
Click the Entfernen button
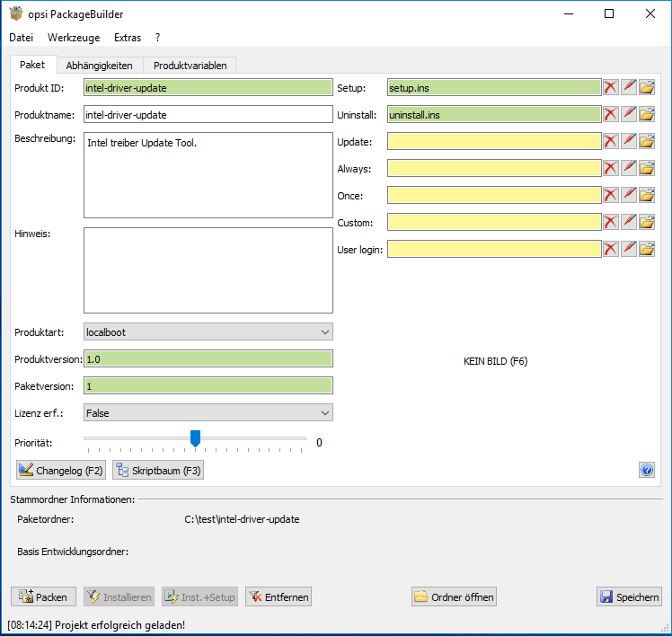pos(279,596)
